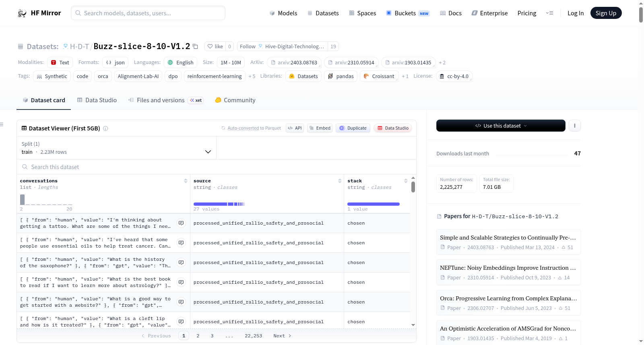Screen dimensions: 644x345
Task: Sort the conversations column
Action: click(x=186, y=181)
